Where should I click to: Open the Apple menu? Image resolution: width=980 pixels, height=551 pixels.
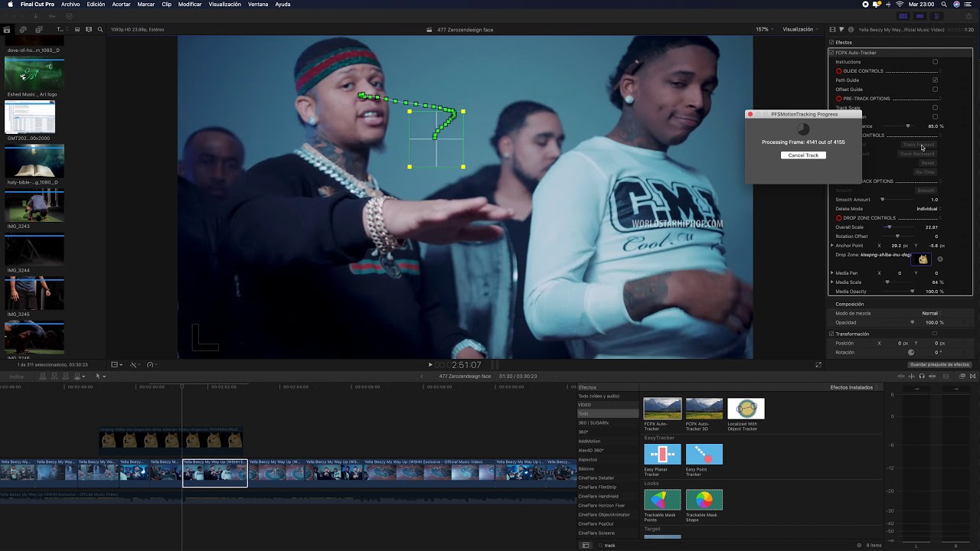point(8,4)
